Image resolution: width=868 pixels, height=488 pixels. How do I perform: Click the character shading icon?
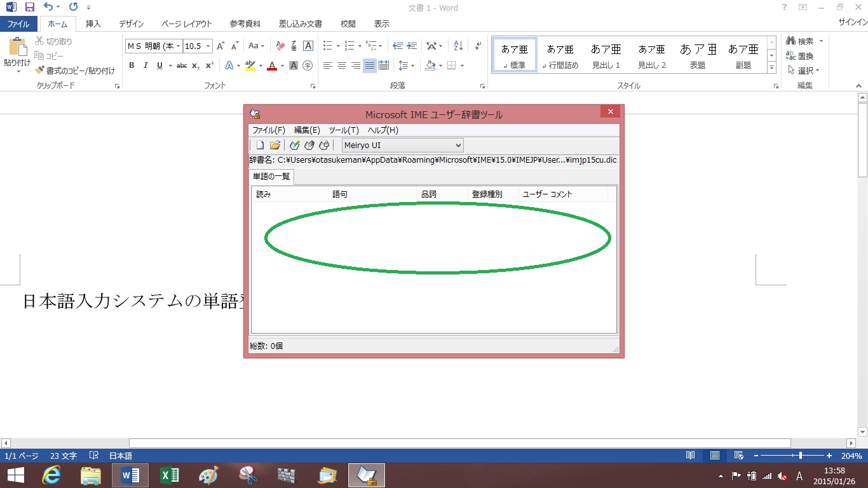294,65
